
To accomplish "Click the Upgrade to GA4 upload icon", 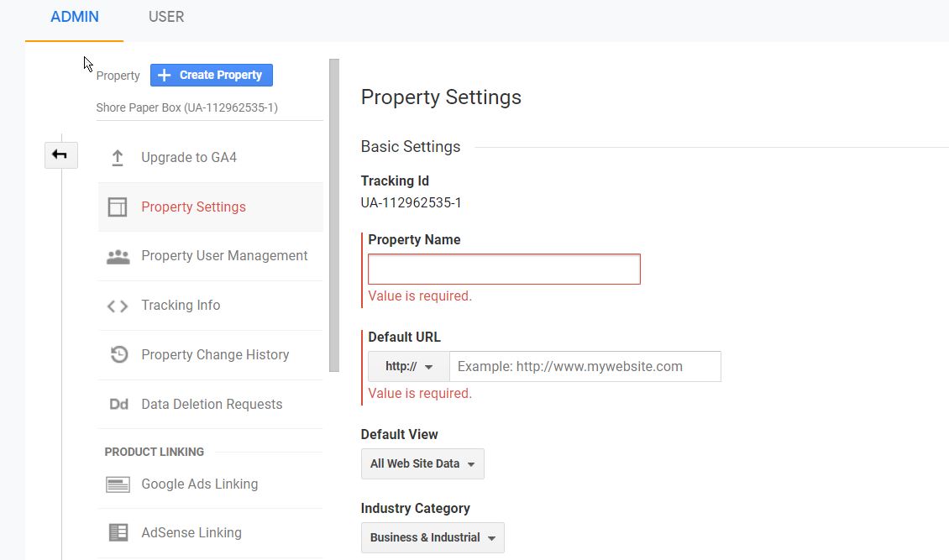I will click(x=118, y=158).
